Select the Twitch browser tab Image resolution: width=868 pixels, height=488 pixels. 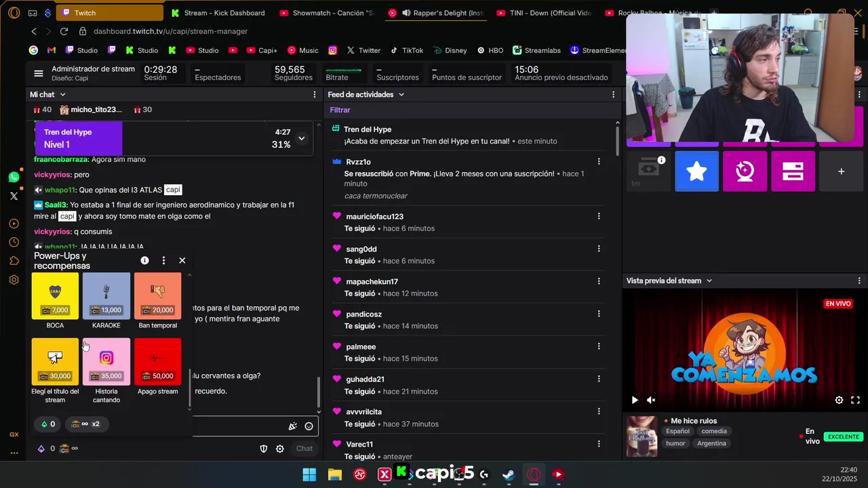pyautogui.click(x=110, y=13)
